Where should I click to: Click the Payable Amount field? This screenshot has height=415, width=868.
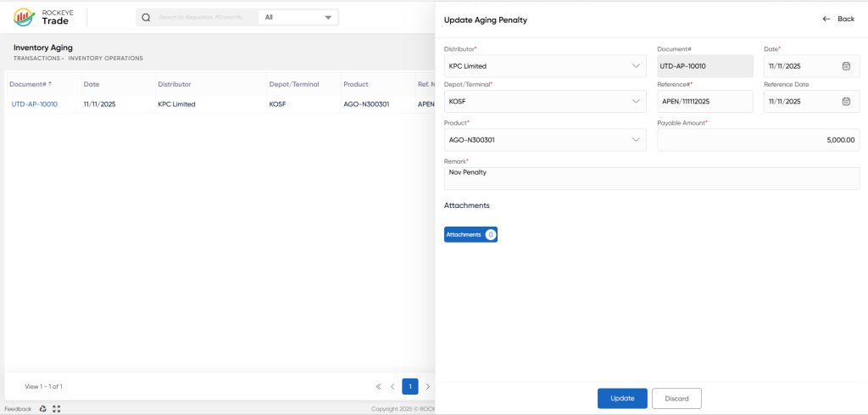pyautogui.click(x=759, y=140)
